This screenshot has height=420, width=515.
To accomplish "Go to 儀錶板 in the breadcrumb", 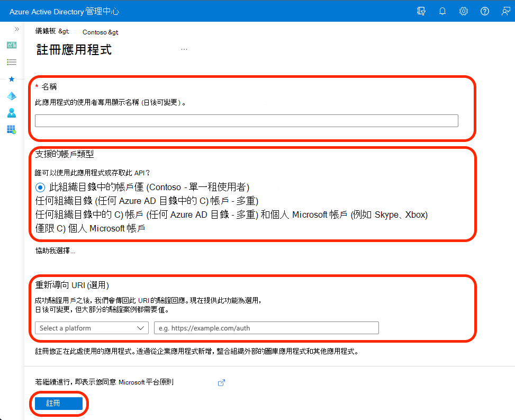I will (46, 32).
